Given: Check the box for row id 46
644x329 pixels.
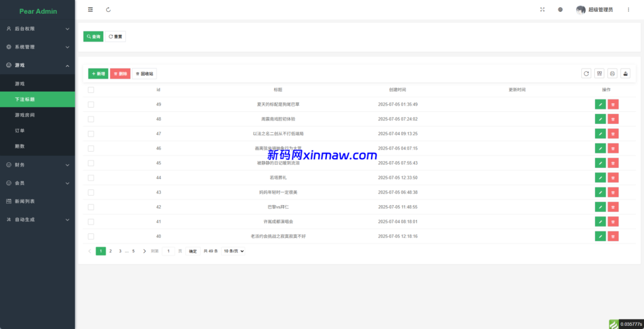Looking at the screenshot, I should 91,148.
